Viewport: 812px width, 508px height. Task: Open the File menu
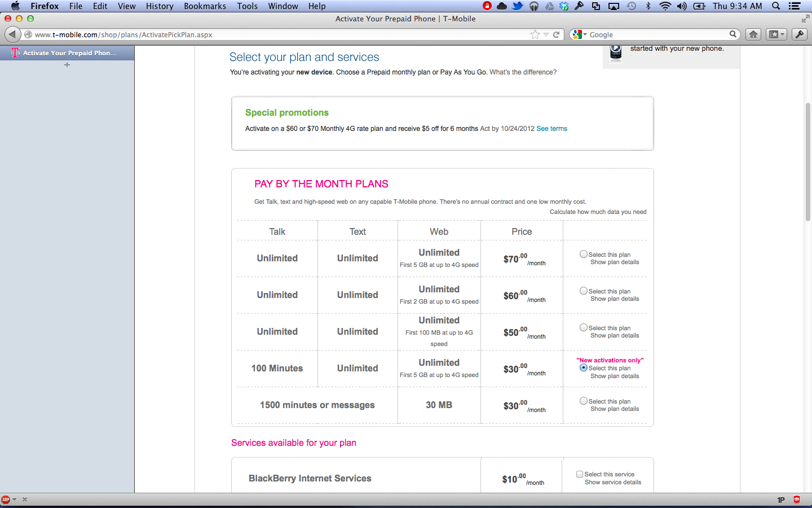click(x=76, y=6)
